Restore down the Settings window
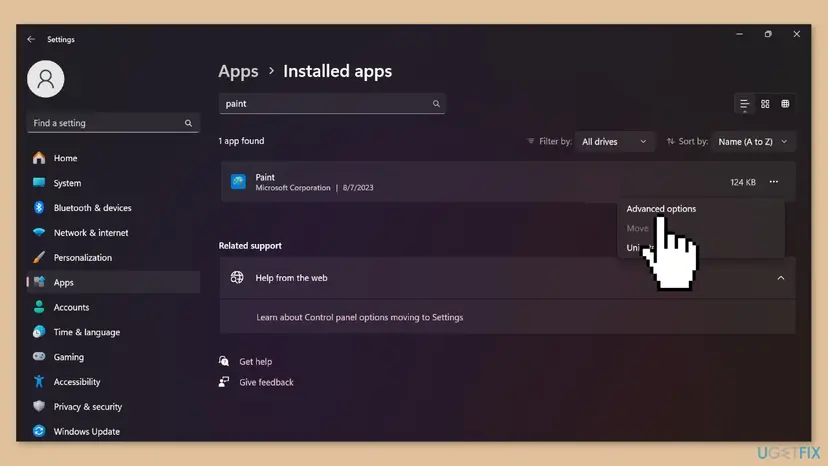828x466 pixels. point(768,34)
